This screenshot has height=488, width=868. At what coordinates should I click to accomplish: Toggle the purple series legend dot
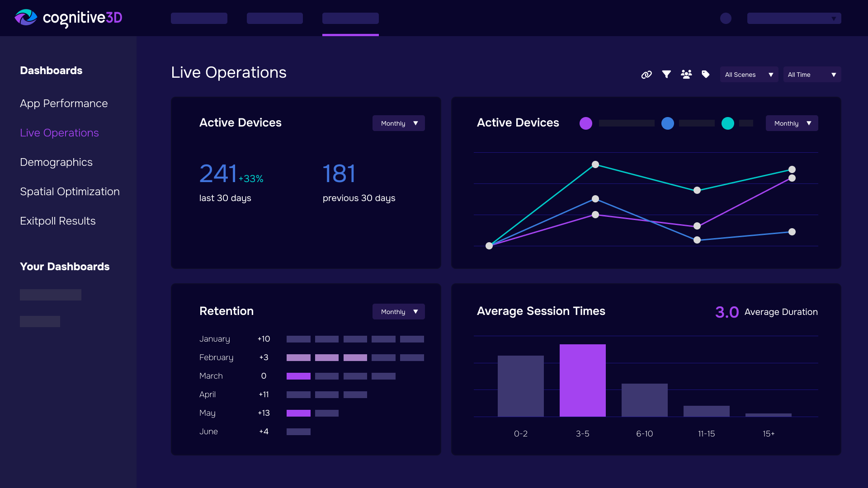pyautogui.click(x=586, y=123)
